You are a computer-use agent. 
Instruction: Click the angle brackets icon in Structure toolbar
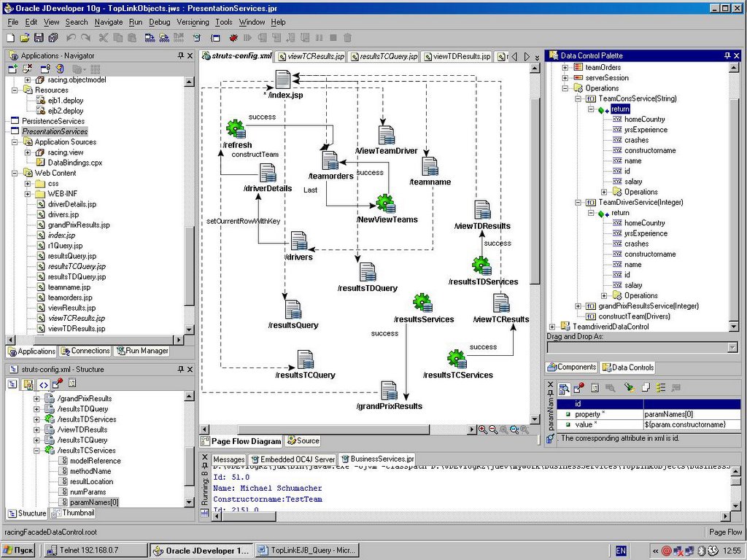click(43, 384)
